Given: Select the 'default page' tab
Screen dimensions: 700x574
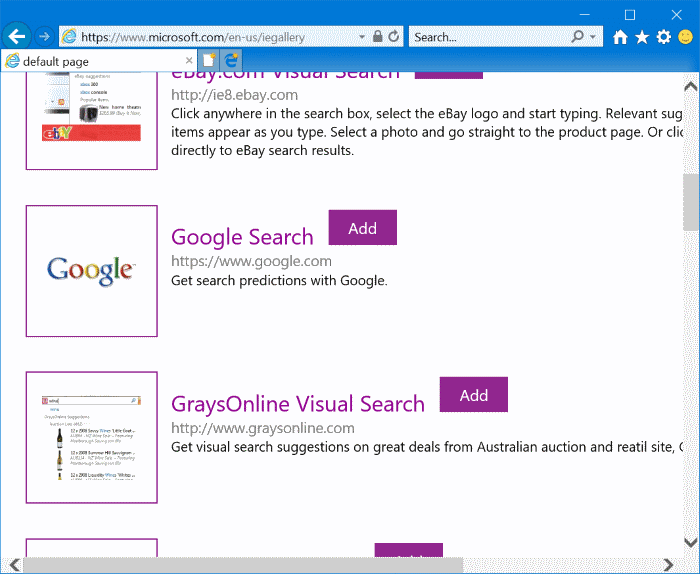Looking at the screenshot, I should [x=99, y=61].
